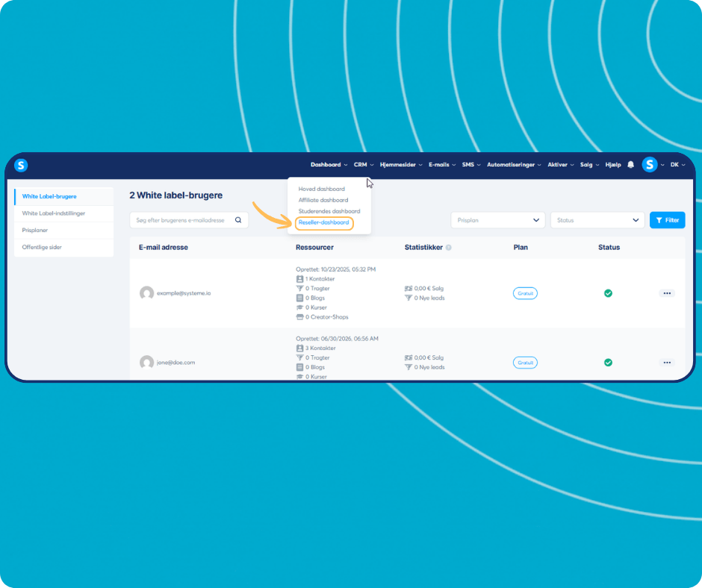
Task: Open actions menu for jane@doe.com
Action: click(667, 363)
